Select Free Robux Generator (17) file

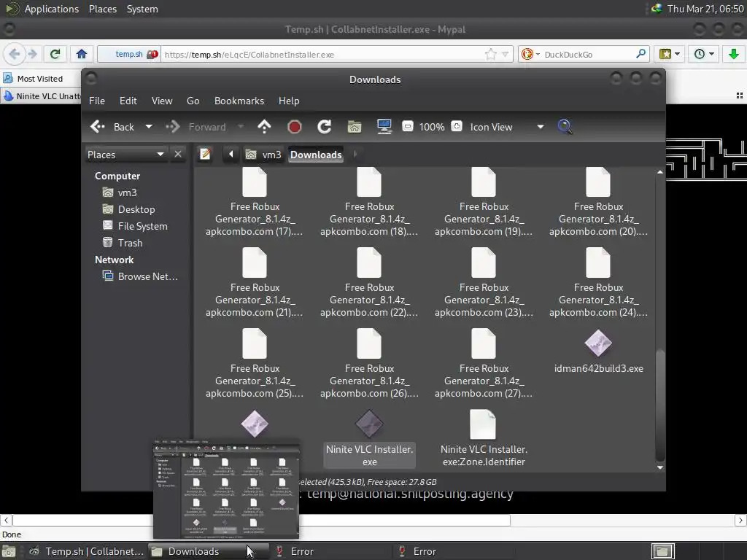255,203
